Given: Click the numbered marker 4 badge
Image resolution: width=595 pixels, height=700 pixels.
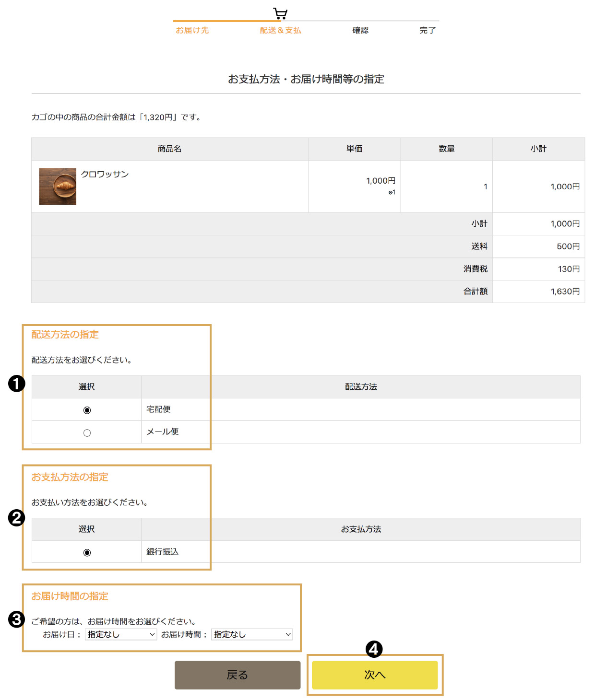Looking at the screenshot, I should [374, 649].
